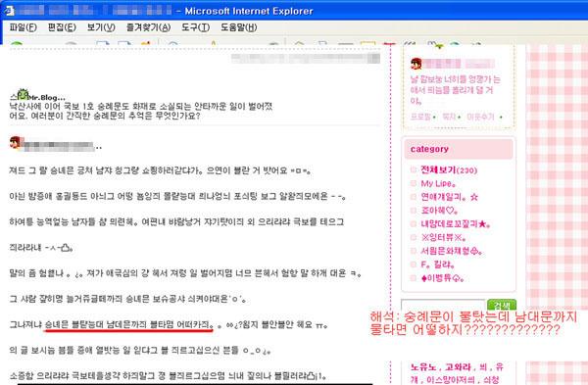Click the Internet Explorer page icon in title bar
The image size is (588, 385).
click(x=10, y=11)
